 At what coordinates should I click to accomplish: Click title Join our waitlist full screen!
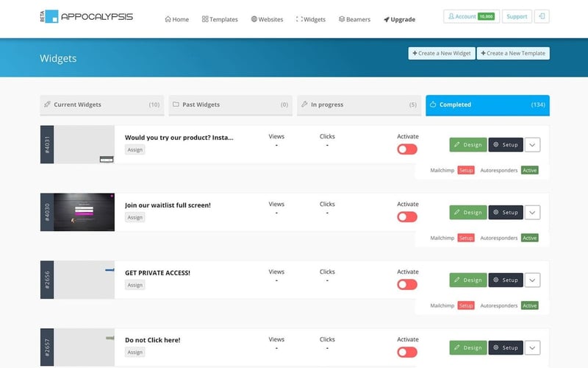tap(168, 205)
